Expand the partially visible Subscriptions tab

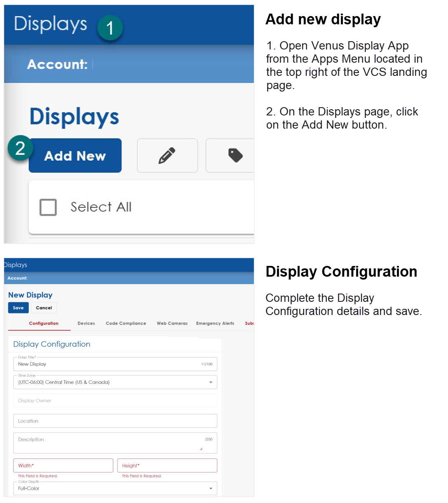click(250, 323)
